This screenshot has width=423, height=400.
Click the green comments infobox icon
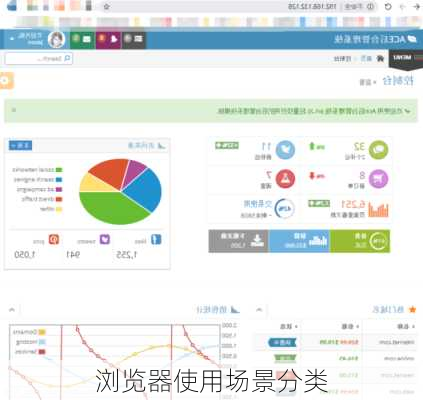click(x=378, y=150)
